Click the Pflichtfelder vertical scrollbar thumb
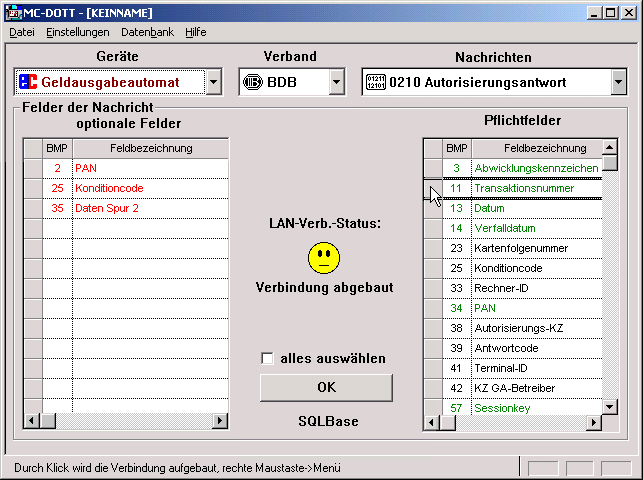The image size is (643, 480). (x=610, y=163)
